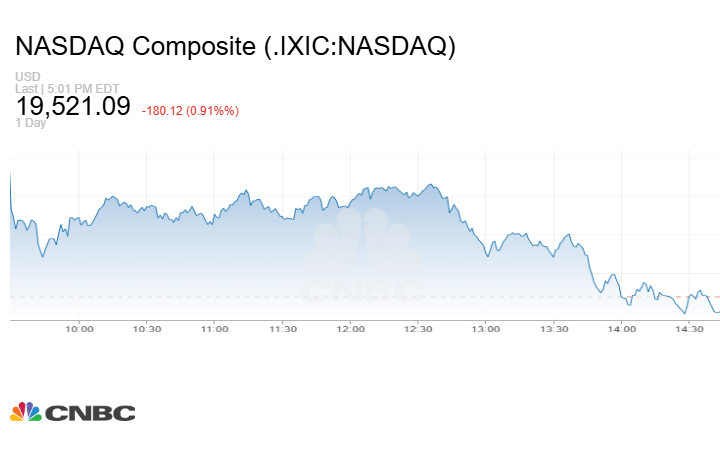Image resolution: width=720 pixels, height=450 pixels.
Task: Click the red -180.12 (0.91%) change value
Action: coord(190,110)
